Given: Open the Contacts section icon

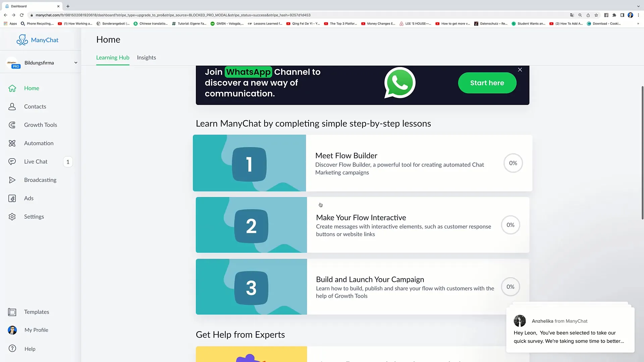Looking at the screenshot, I should click(x=12, y=106).
